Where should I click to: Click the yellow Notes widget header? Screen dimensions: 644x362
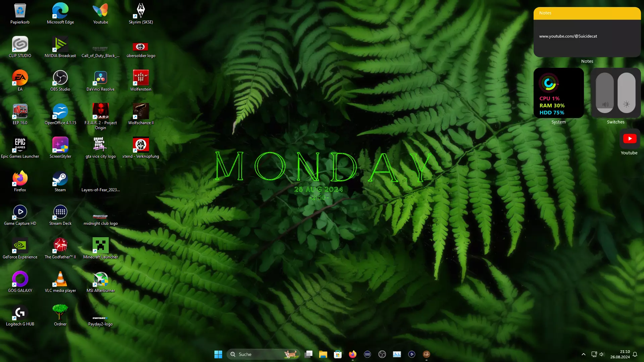[587, 13]
